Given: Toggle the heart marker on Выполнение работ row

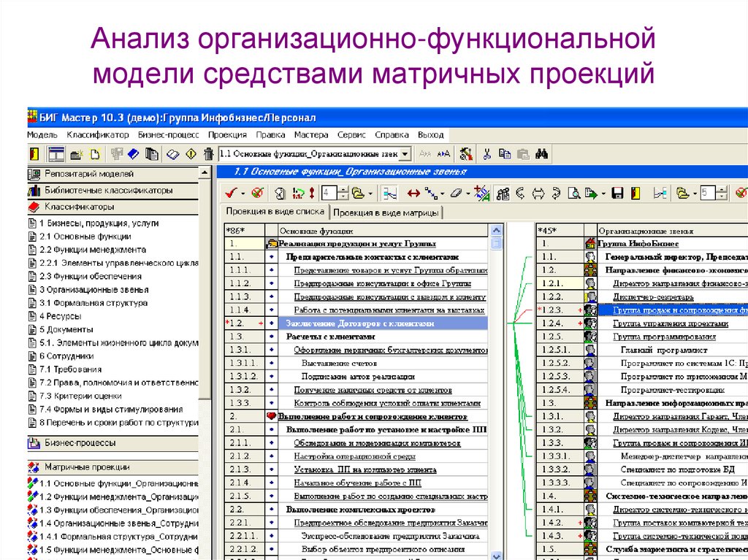Looking at the screenshot, I should pyautogui.click(x=271, y=415).
